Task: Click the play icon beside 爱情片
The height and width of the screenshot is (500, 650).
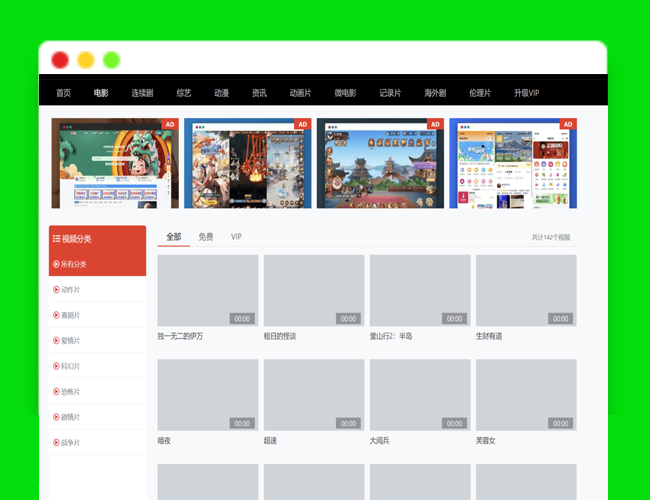Action: pyautogui.click(x=56, y=340)
